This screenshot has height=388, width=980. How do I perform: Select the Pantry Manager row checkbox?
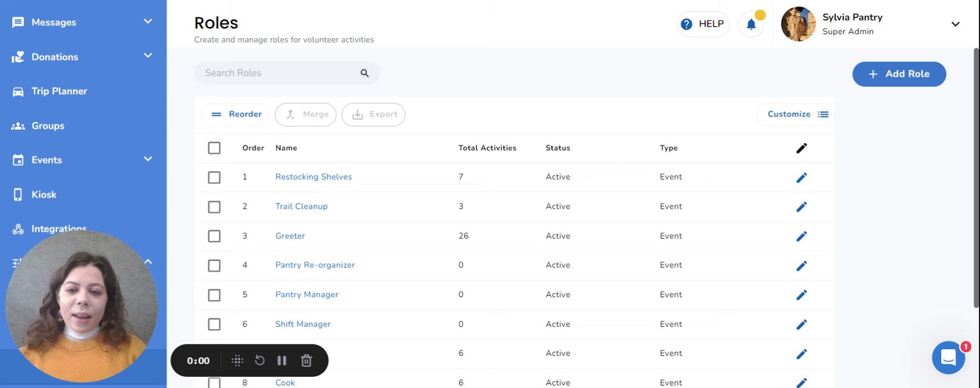[214, 295]
